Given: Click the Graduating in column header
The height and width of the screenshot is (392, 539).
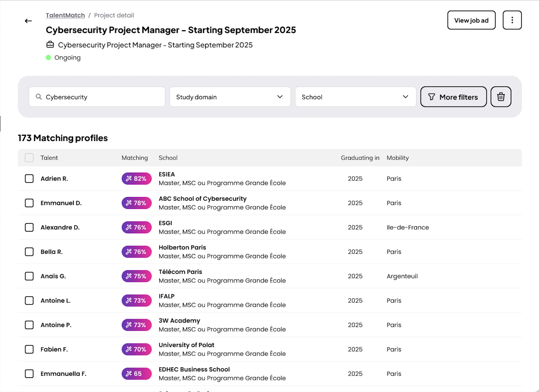Looking at the screenshot, I should (360, 158).
